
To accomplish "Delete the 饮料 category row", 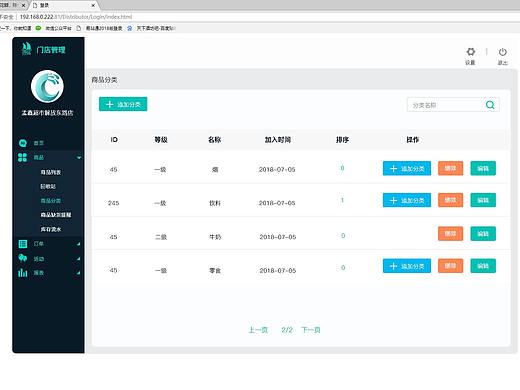I will (x=450, y=200).
